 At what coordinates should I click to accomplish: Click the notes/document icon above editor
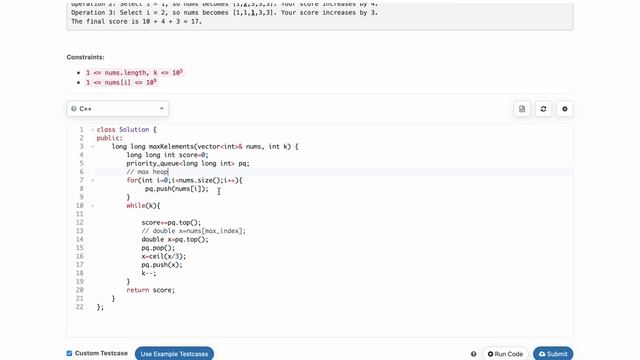coord(522,109)
